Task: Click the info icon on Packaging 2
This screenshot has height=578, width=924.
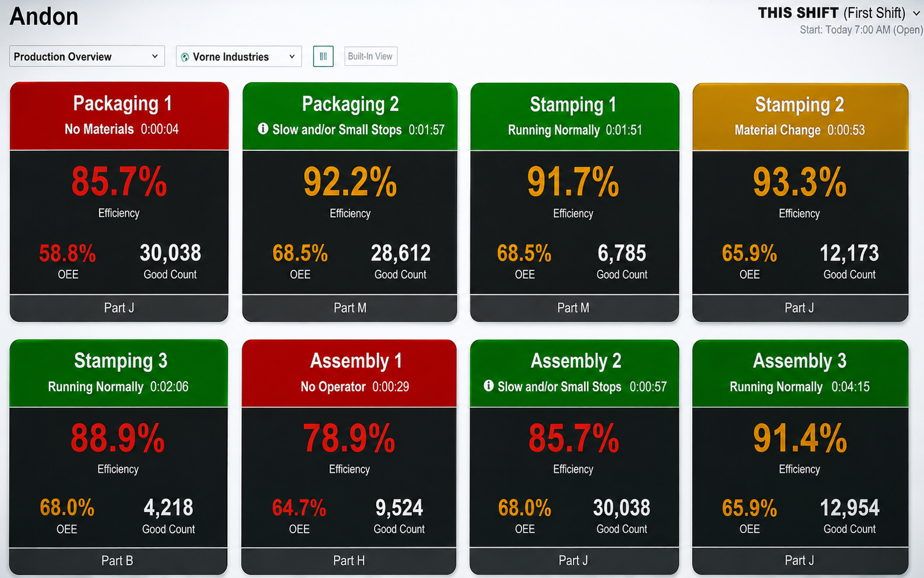Action: point(263,129)
